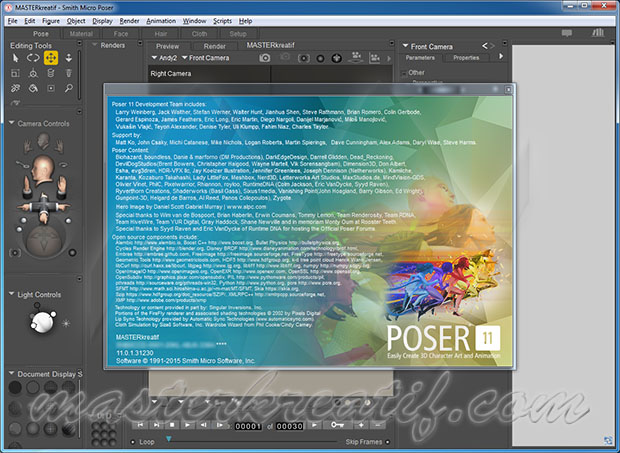Close the Poser 11 about splash dialog
Viewport: 620px width, 453px height.
(508, 90)
